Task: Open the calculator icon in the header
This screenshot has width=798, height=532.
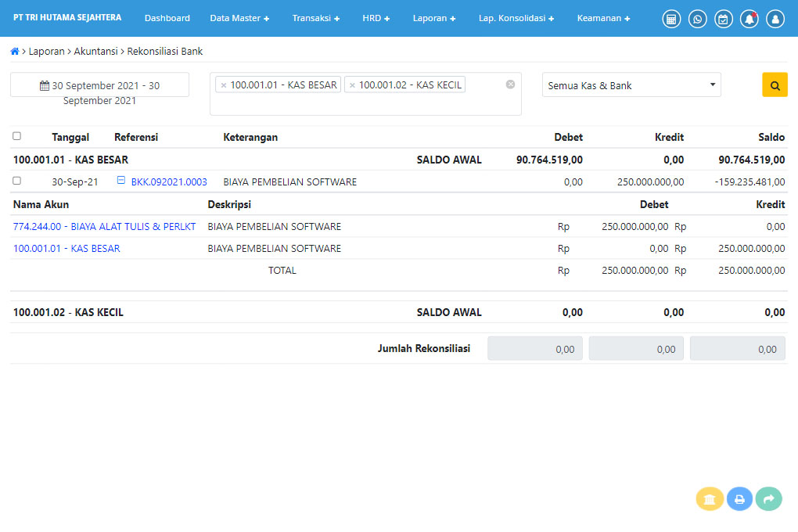Action: point(671,19)
